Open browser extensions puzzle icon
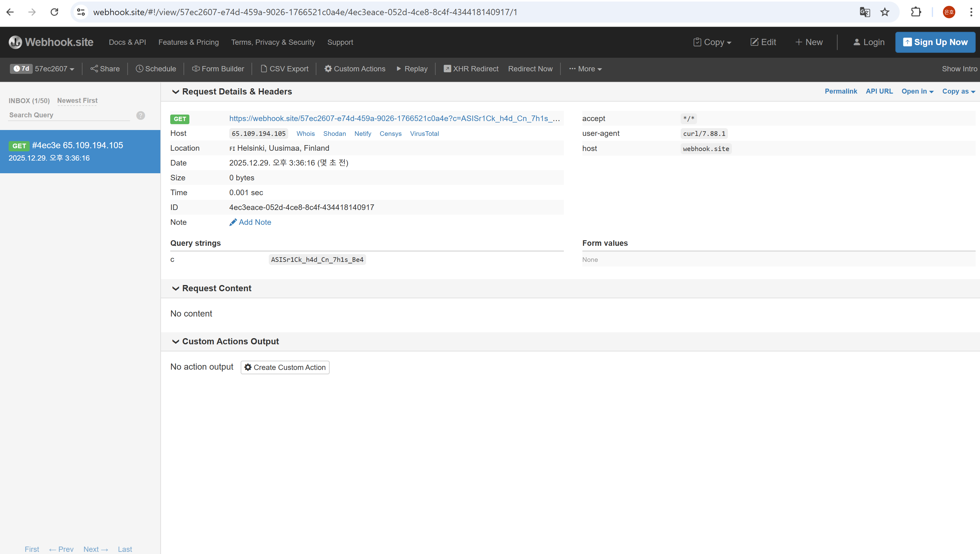Image resolution: width=980 pixels, height=554 pixels. tap(916, 12)
